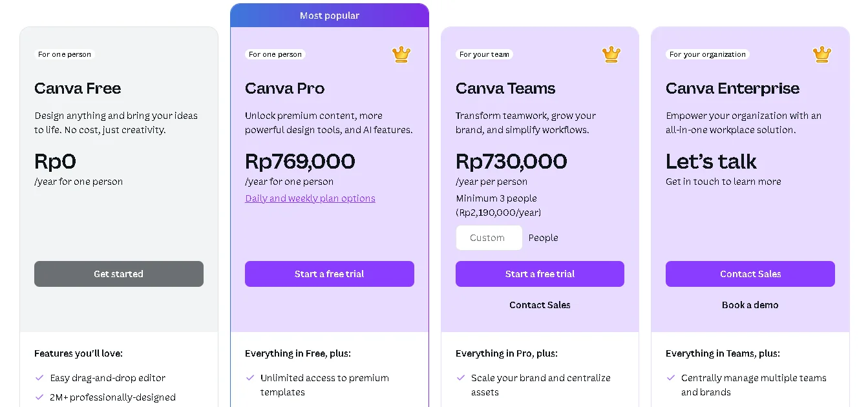868x407 pixels.
Task: Start a free trial of Canva Teams
Action: click(x=540, y=273)
